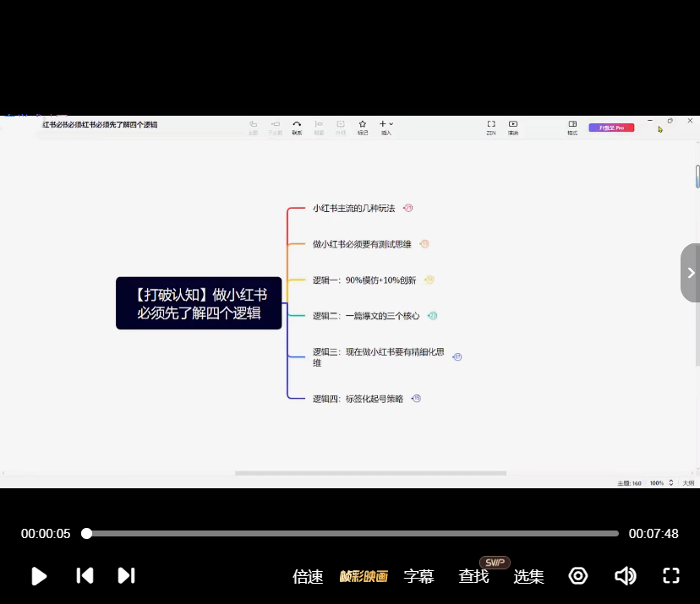Skip to the previous video
Screen dimensions: 700x604
click(85, 576)
